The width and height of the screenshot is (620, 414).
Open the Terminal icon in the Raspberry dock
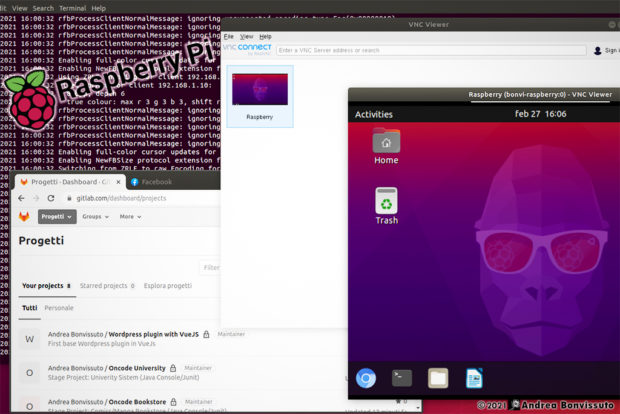pos(402,378)
